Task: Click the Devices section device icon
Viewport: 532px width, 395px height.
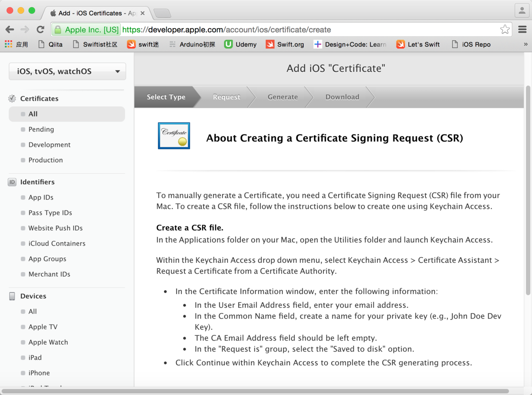Action: click(12, 296)
